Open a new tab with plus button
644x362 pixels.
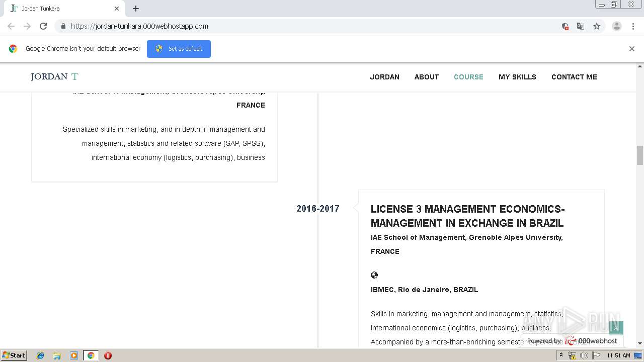pos(136,9)
